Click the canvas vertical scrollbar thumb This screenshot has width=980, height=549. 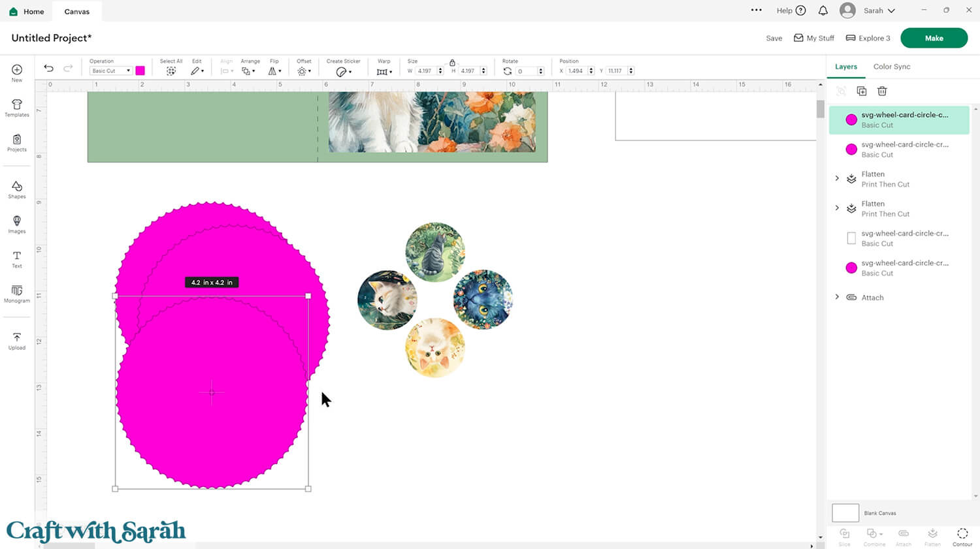820,109
